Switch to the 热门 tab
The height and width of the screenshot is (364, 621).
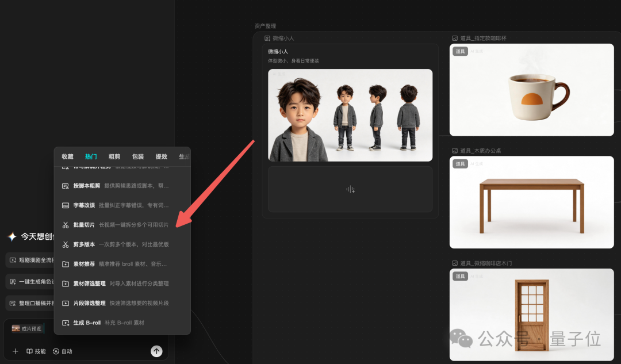click(91, 156)
